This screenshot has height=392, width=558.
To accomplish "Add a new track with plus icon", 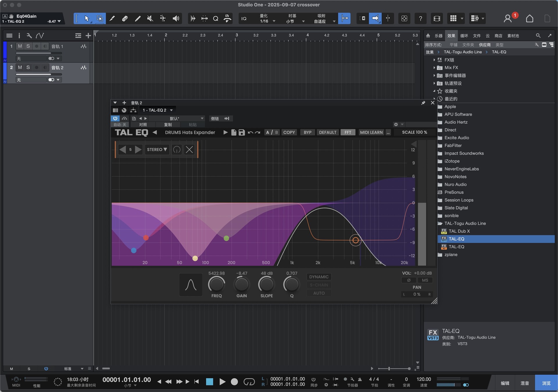I will pyautogui.click(x=88, y=35).
